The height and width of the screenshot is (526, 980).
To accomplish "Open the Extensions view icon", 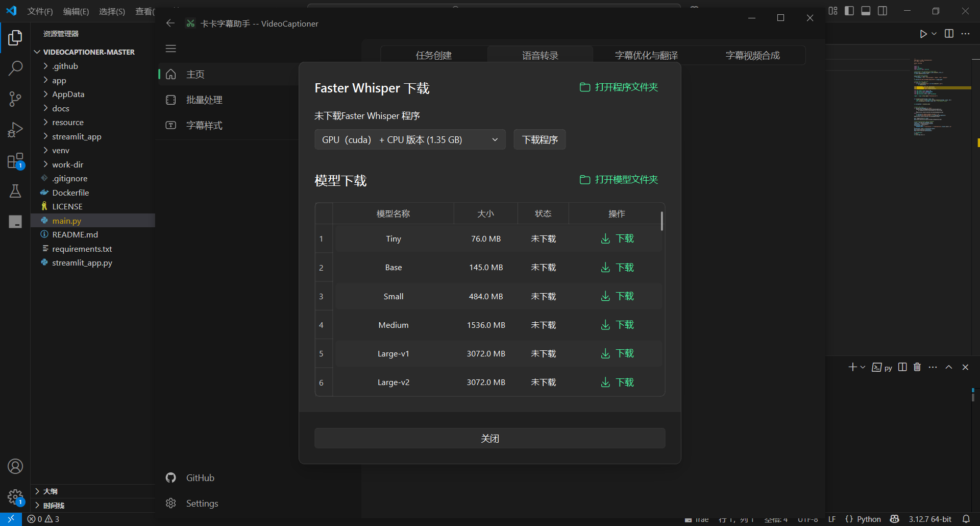I will click(x=15, y=161).
